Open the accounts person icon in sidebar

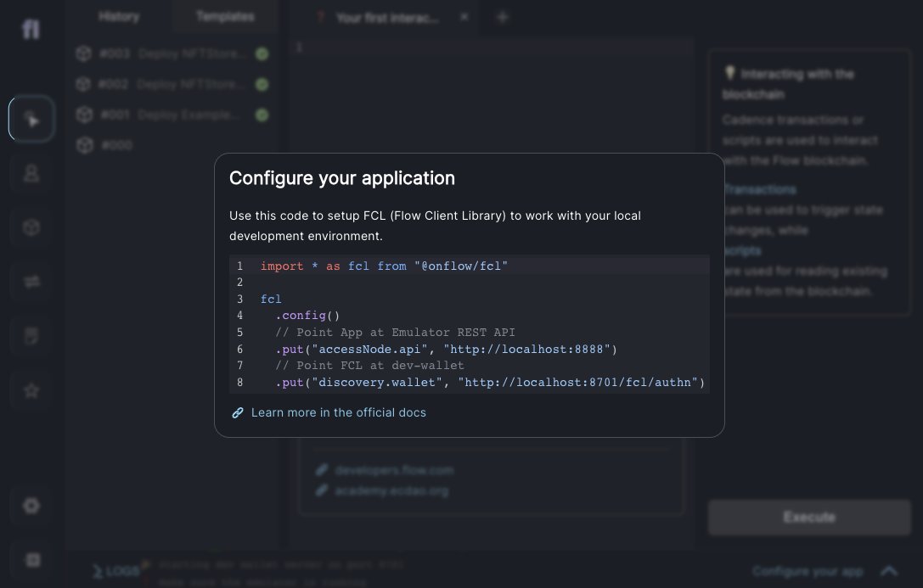click(x=31, y=173)
